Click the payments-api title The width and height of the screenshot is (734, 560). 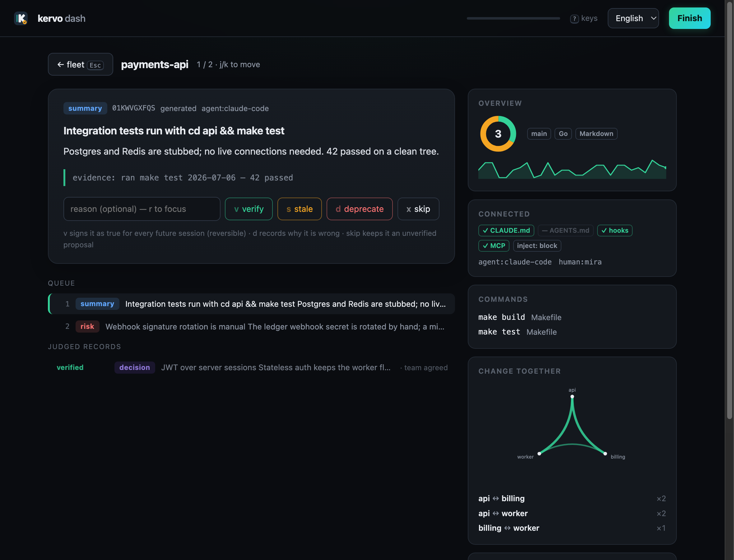155,64
